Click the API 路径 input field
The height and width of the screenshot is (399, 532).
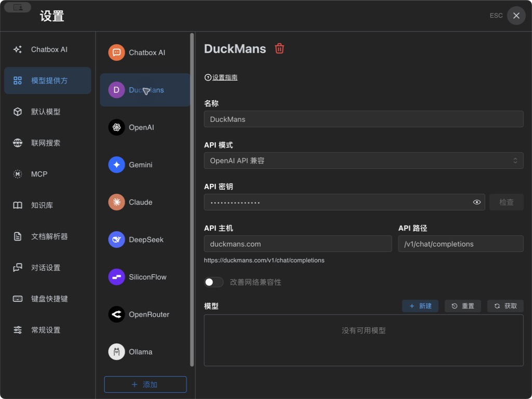click(x=461, y=244)
